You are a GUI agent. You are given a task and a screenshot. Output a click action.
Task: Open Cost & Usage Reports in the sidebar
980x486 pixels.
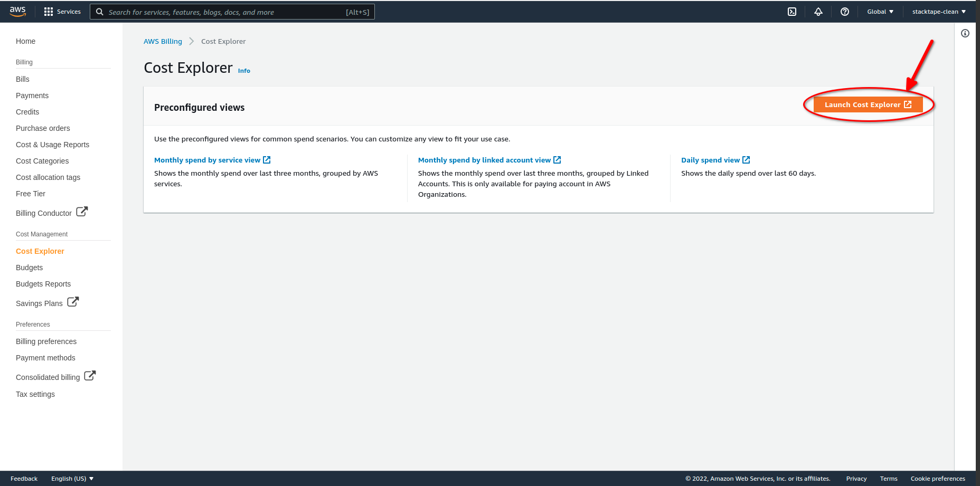click(52, 145)
